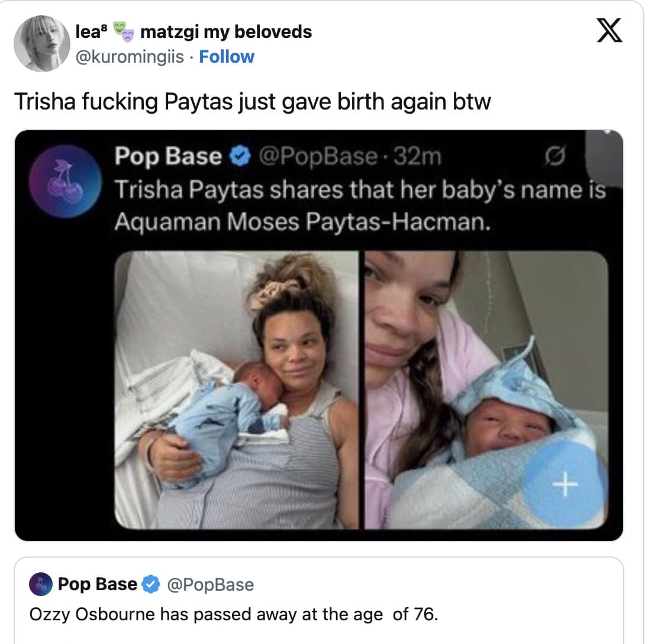Click @PopBase handle in quoted post

click(x=211, y=585)
